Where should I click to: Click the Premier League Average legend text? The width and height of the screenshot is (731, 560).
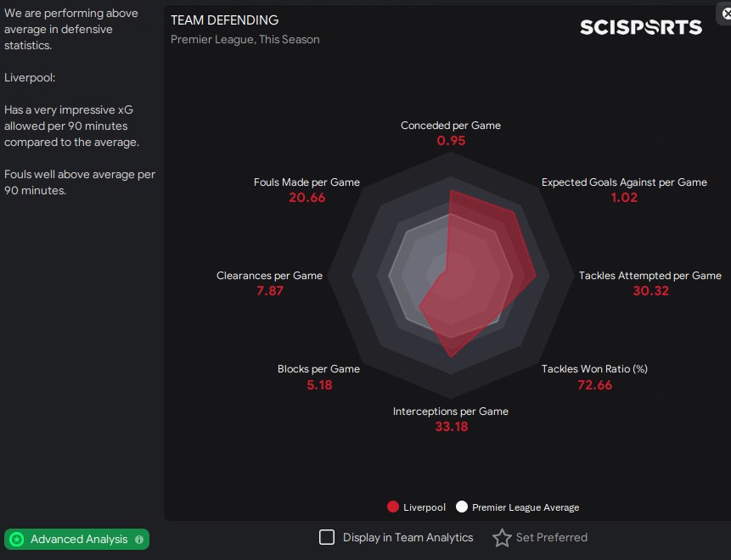click(x=526, y=507)
